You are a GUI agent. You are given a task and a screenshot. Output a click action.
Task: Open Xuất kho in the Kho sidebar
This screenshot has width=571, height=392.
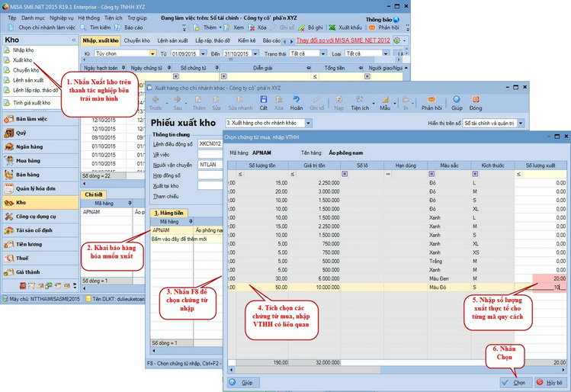(23, 60)
